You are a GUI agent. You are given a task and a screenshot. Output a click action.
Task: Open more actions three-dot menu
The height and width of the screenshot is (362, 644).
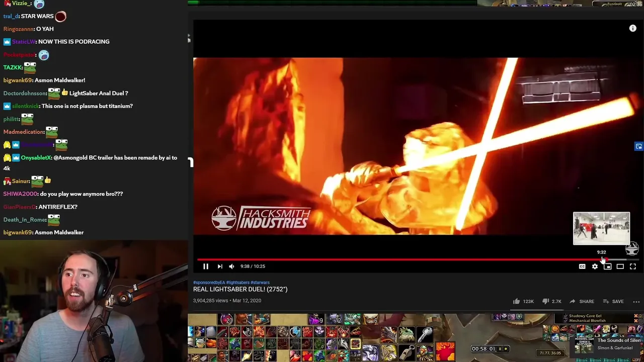[x=636, y=302]
